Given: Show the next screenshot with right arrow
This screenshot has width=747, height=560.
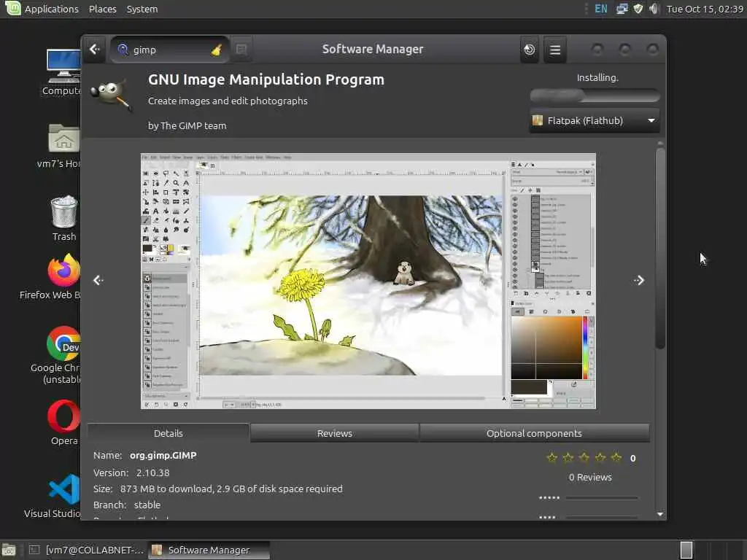Looking at the screenshot, I should 639,281.
